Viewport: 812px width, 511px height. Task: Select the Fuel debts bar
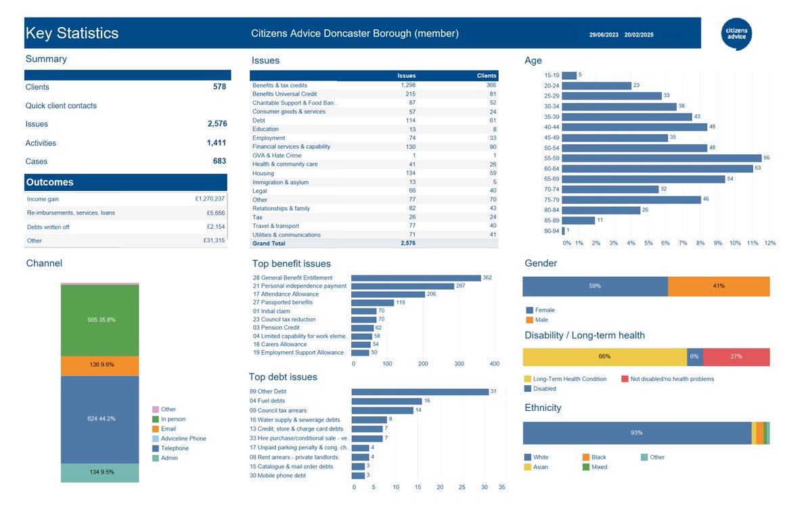(386, 401)
